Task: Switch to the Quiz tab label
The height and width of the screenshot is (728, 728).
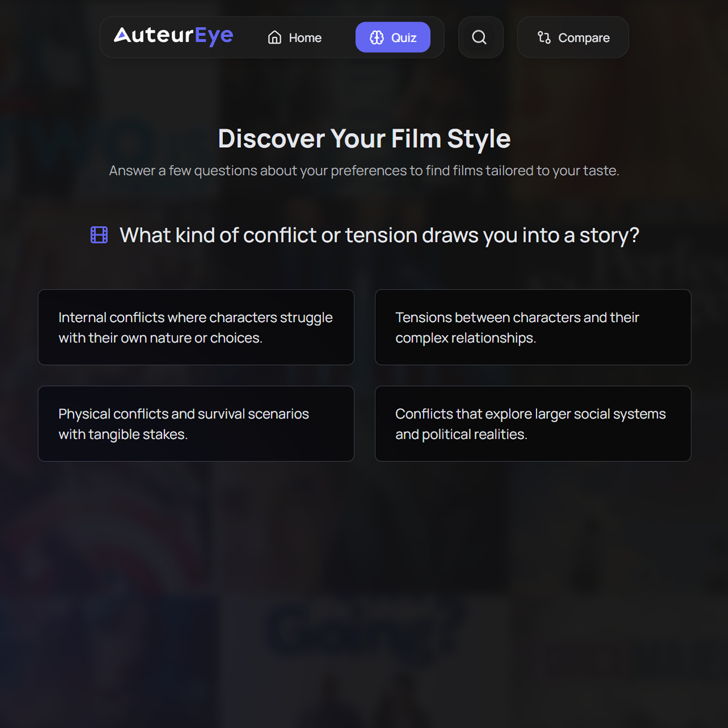Action: coord(404,38)
